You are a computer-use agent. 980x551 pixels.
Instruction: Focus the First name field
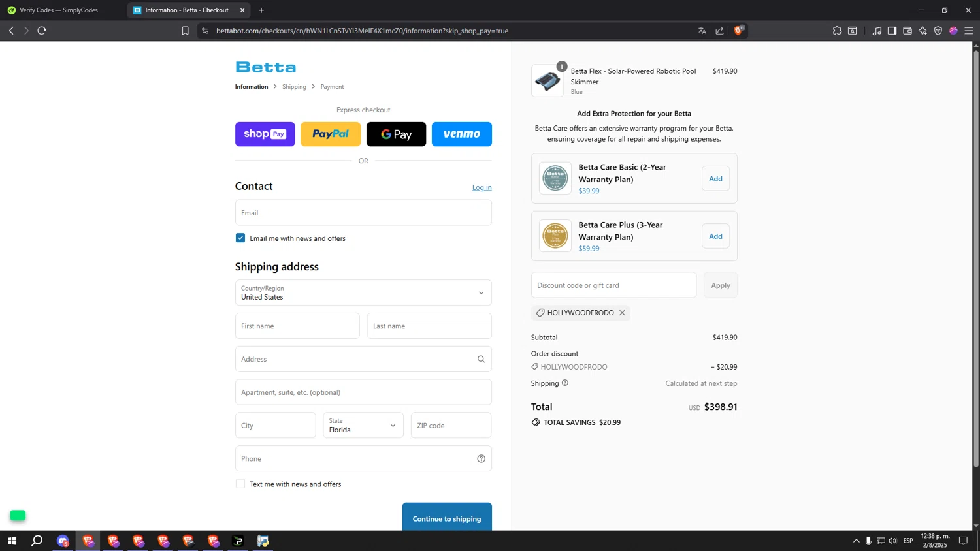[297, 326]
